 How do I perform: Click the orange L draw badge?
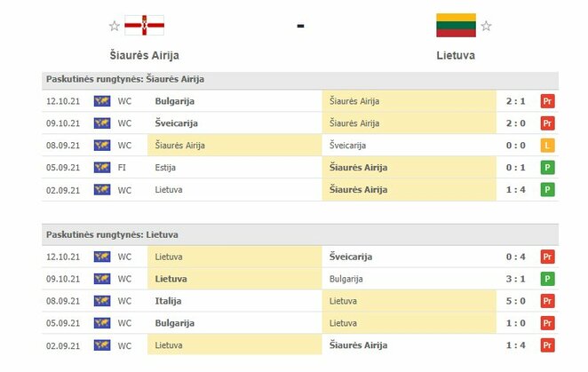tap(548, 146)
